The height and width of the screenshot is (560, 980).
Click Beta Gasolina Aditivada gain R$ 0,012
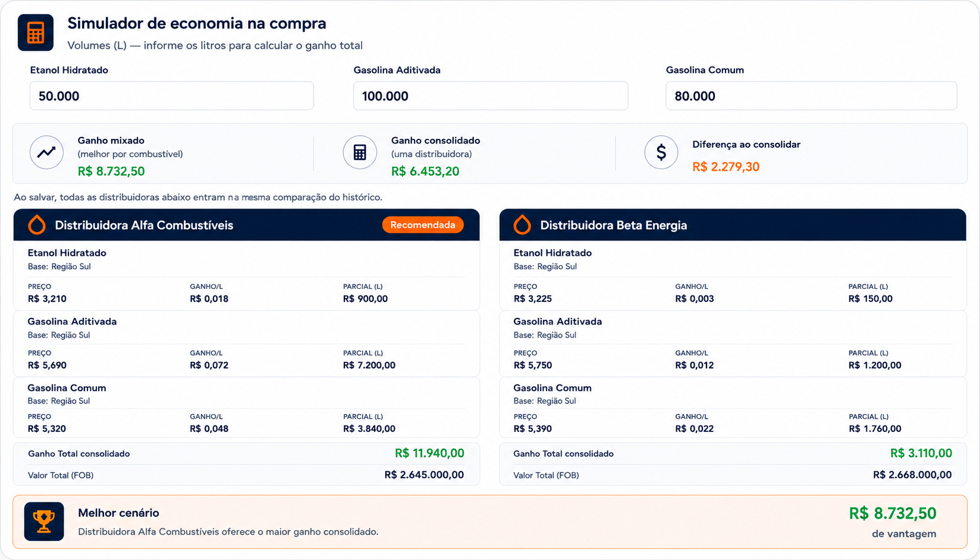point(695,365)
